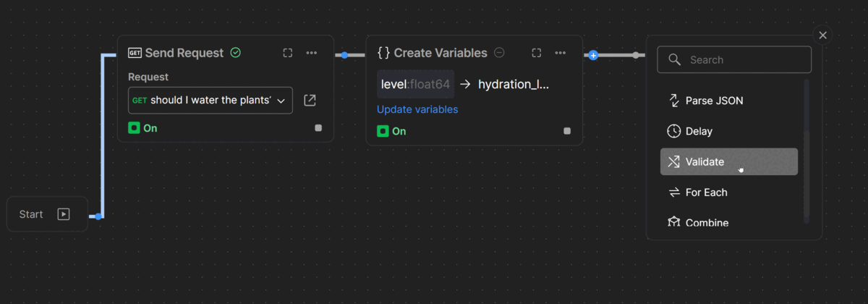
Task: Click the Send Request bottom-right square handle
Action: point(318,128)
